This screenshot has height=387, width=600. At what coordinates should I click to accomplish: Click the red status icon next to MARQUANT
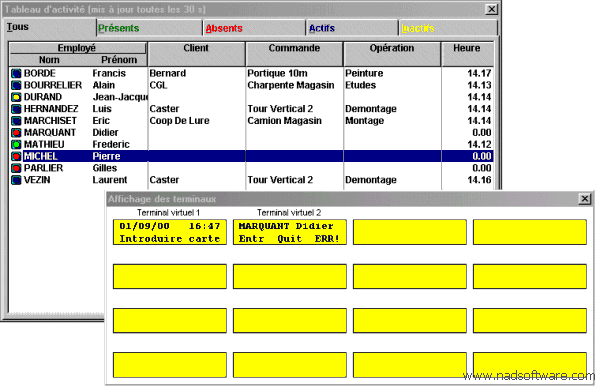(x=16, y=132)
